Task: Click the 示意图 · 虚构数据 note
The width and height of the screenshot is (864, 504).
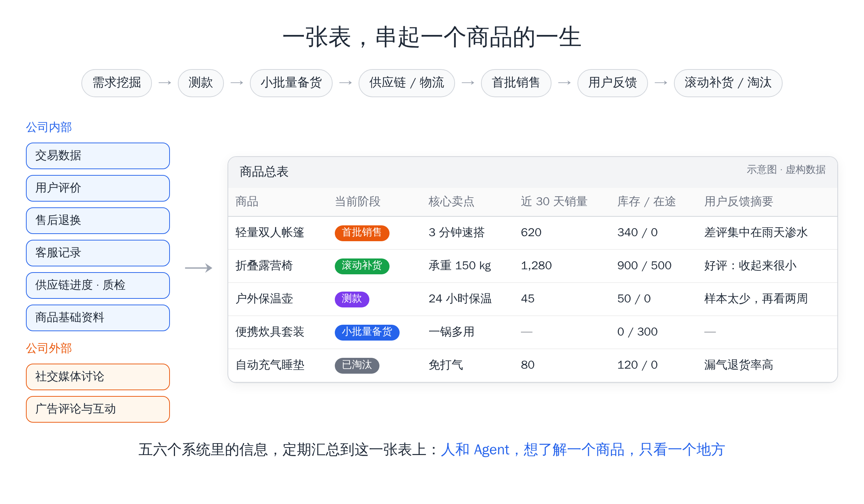Action: 786,170
